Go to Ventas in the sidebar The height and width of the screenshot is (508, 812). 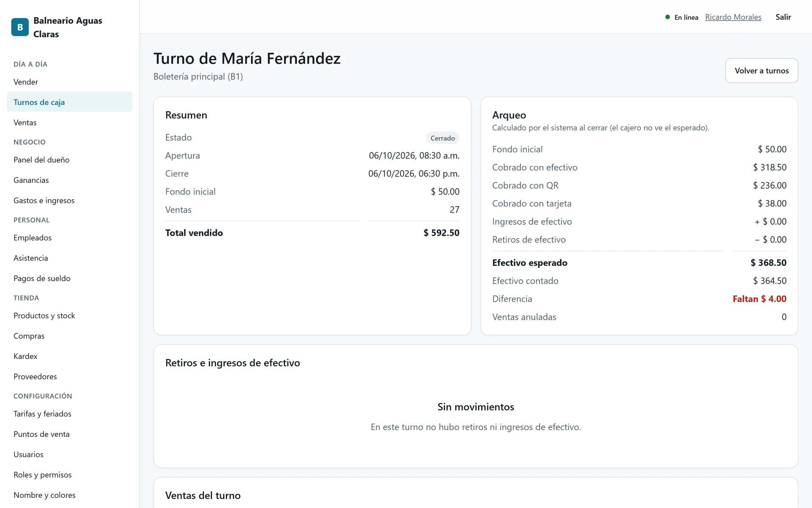(x=69, y=122)
